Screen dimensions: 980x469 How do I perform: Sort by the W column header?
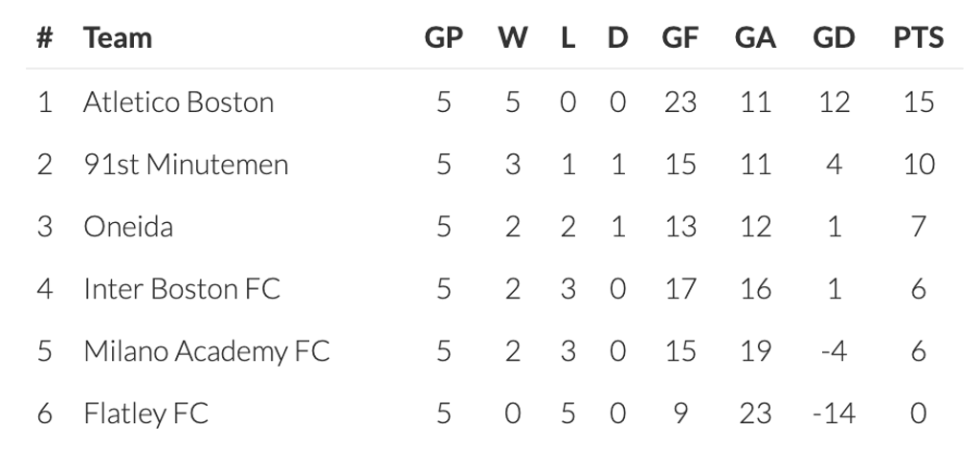(x=512, y=38)
